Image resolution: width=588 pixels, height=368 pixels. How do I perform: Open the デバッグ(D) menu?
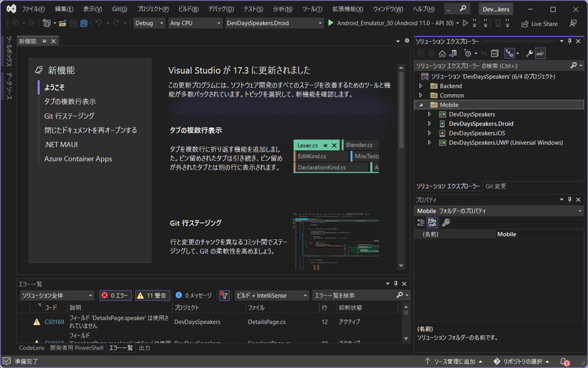221,9
